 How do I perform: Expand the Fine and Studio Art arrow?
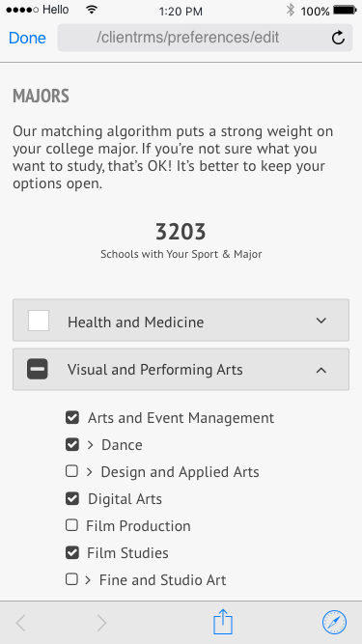pyautogui.click(x=88, y=580)
